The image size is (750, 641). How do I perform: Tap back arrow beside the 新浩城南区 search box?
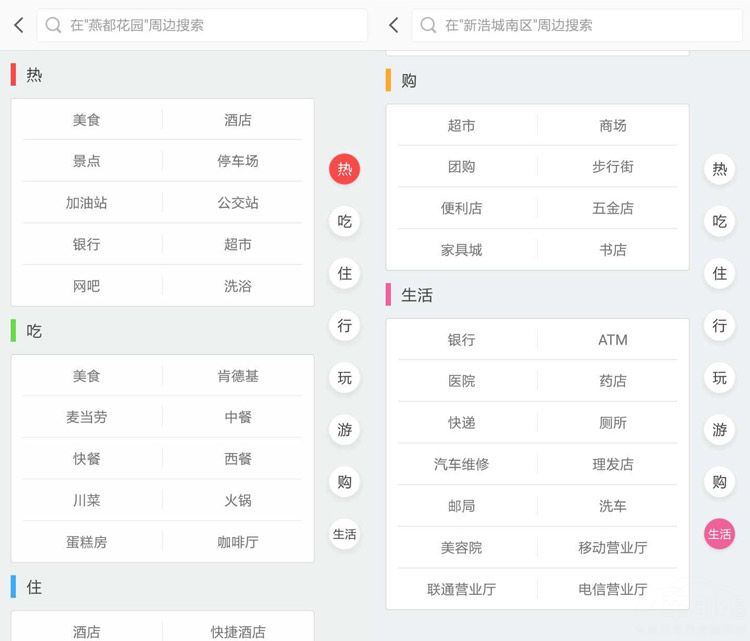[x=393, y=25]
